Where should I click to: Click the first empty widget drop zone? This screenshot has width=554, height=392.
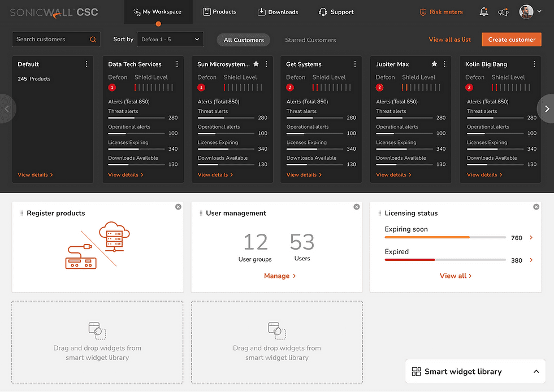[97, 342]
